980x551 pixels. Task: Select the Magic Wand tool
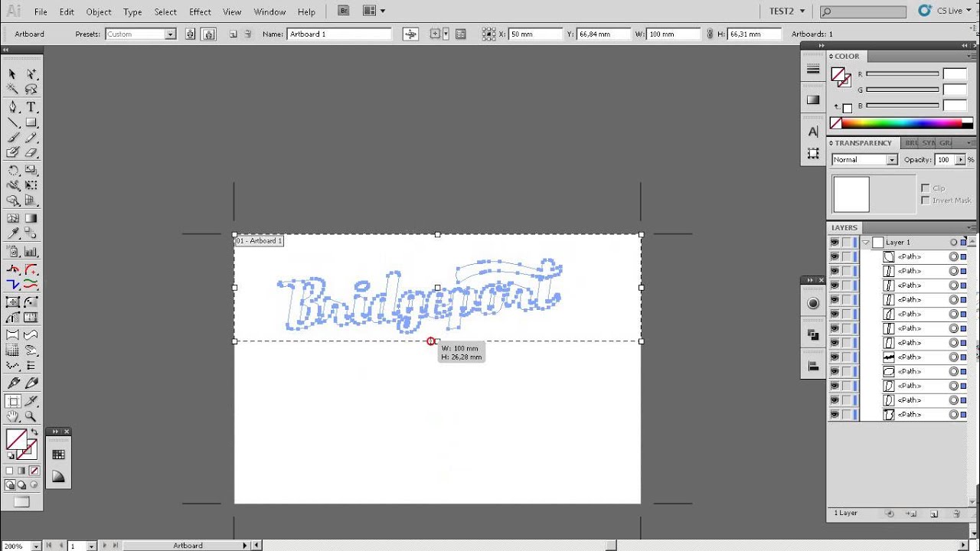tap(12, 90)
